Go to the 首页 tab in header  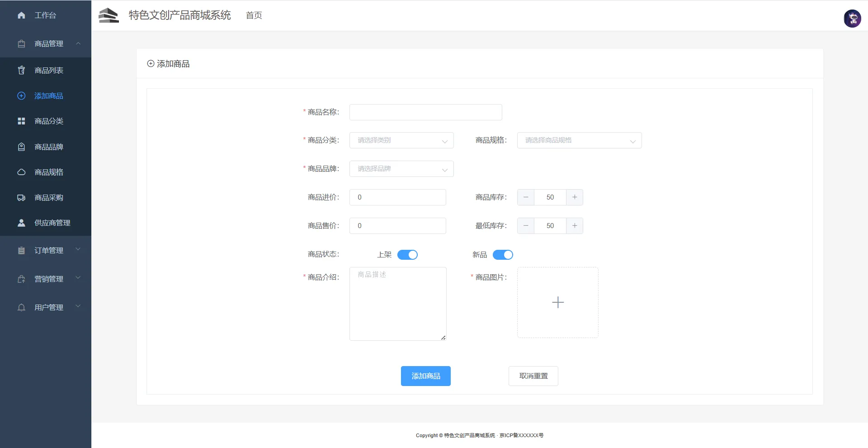(254, 15)
